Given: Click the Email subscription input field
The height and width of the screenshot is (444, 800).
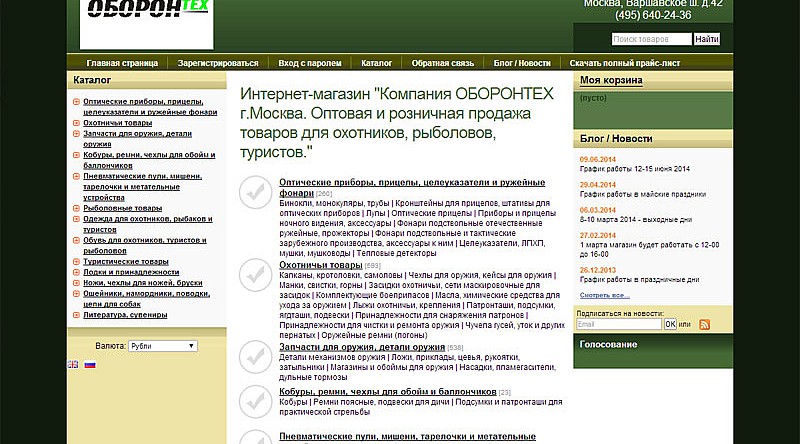Looking at the screenshot, I should point(619,325).
